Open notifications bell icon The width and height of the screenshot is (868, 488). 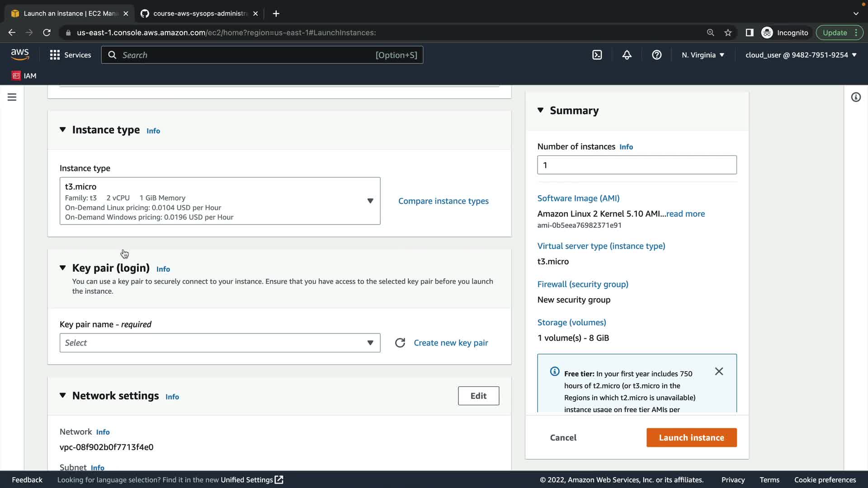[627, 55]
